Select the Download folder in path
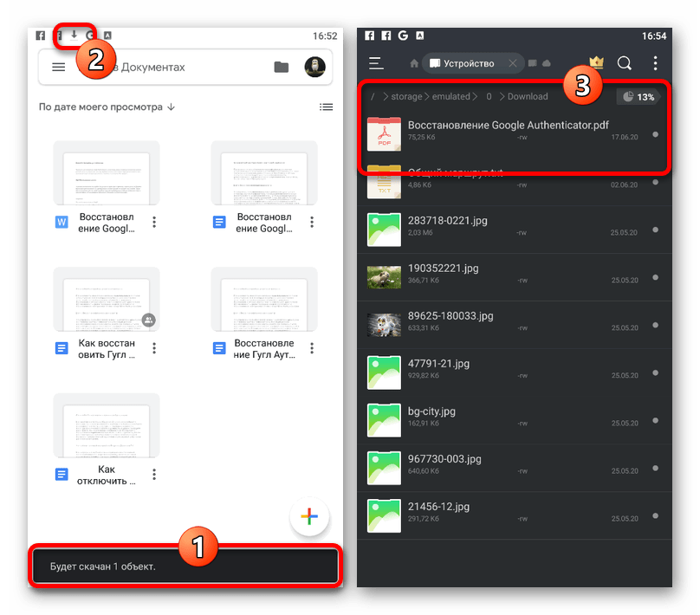 (528, 97)
